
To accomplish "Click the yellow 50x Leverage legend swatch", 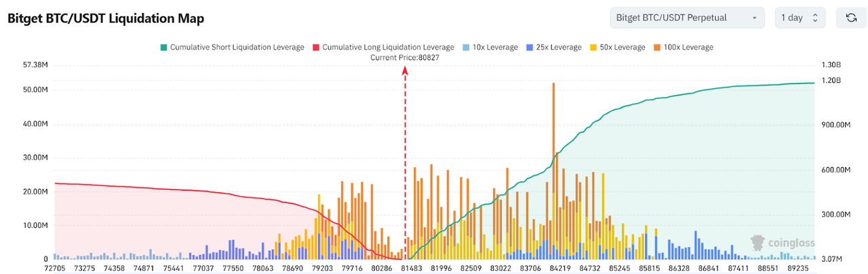I will (x=593, y=47).
